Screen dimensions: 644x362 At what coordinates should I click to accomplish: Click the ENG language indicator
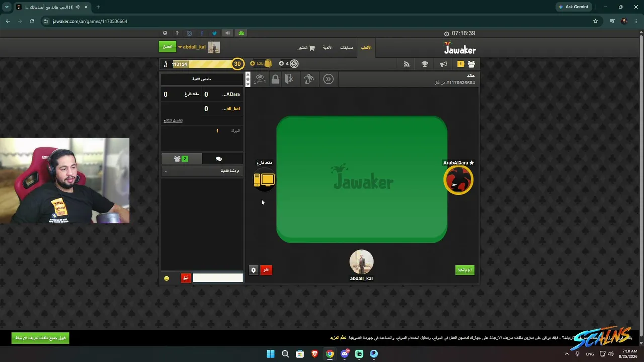coord(590,354)
